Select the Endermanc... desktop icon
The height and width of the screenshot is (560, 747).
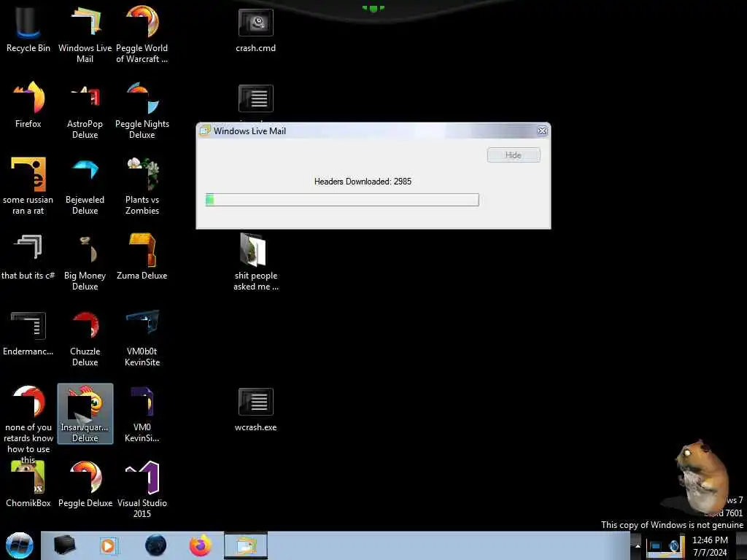(28, 333)
